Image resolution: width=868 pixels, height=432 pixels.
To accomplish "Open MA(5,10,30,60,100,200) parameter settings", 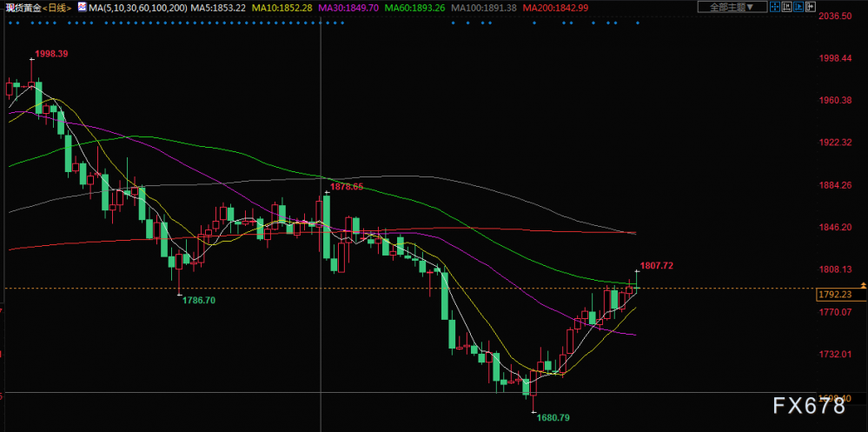I will tap(138, 8).
